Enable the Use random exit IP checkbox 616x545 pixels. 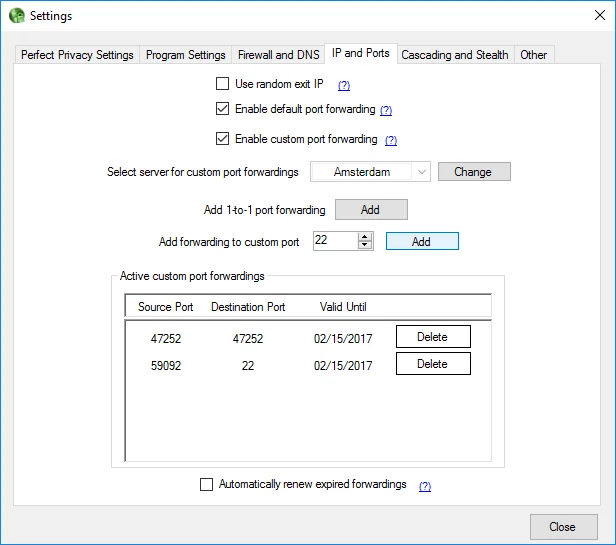click(223, 84)
